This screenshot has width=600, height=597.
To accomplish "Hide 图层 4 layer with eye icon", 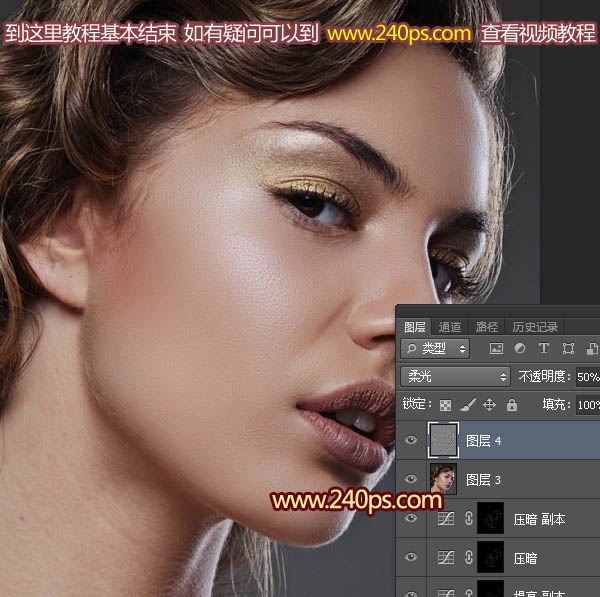I will click(x=411, y=440).
